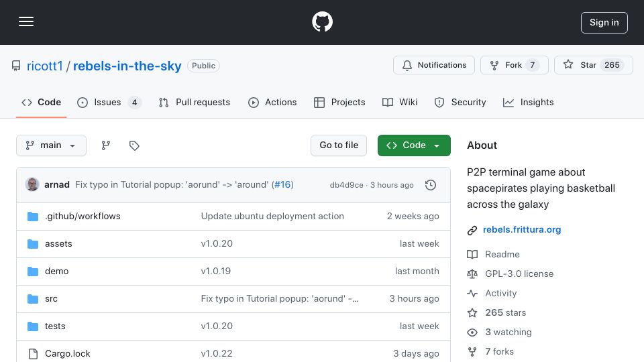
Task: Open the src row's truncated commit message
Action: [x=280, y=299]
